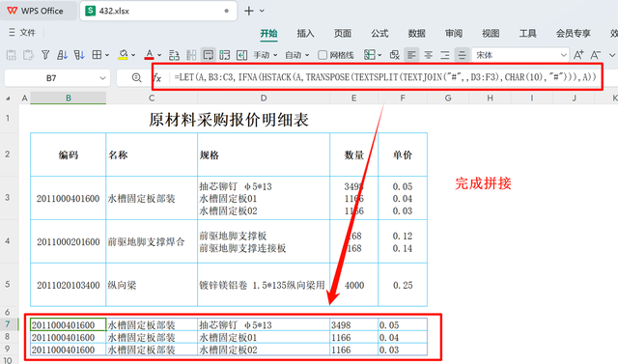The height and width of the screenshot is (364, 618).
Task: Toggle the 网格线 gridlines checkbox
Action: [323, 55]
